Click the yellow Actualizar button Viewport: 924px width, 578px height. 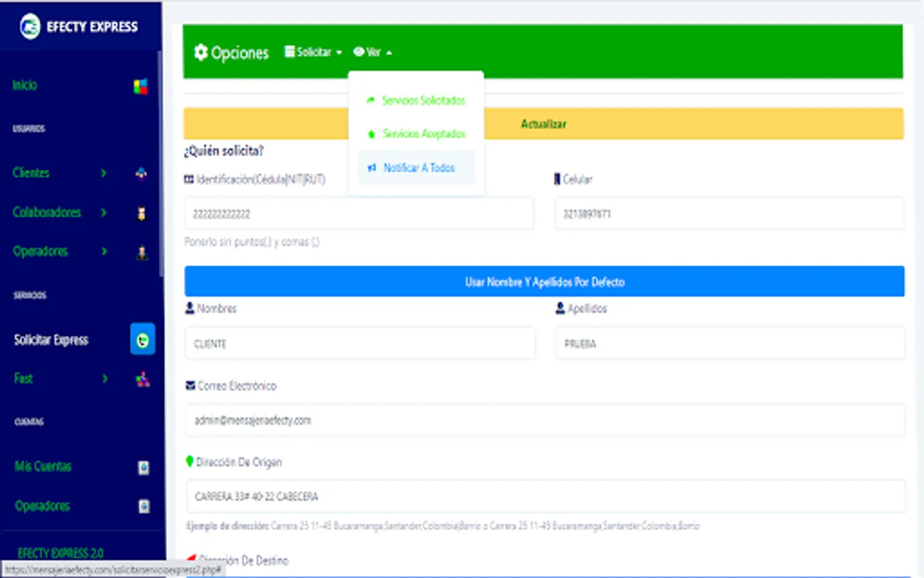(x=543, y=124)
